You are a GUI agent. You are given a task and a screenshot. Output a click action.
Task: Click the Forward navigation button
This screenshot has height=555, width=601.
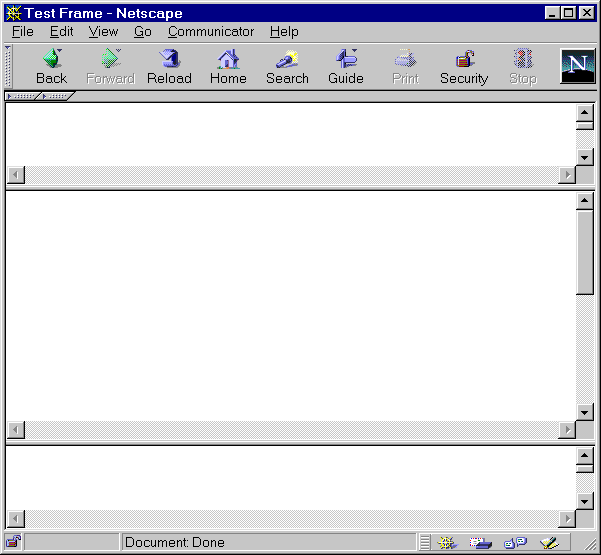(111, 67)
